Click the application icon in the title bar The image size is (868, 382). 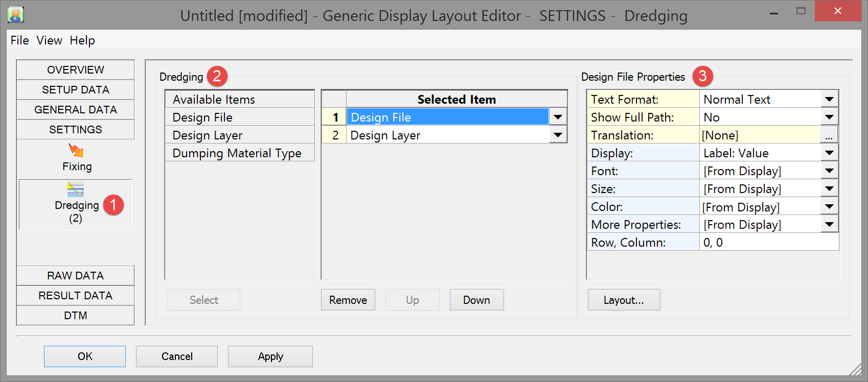pos(16,15)
